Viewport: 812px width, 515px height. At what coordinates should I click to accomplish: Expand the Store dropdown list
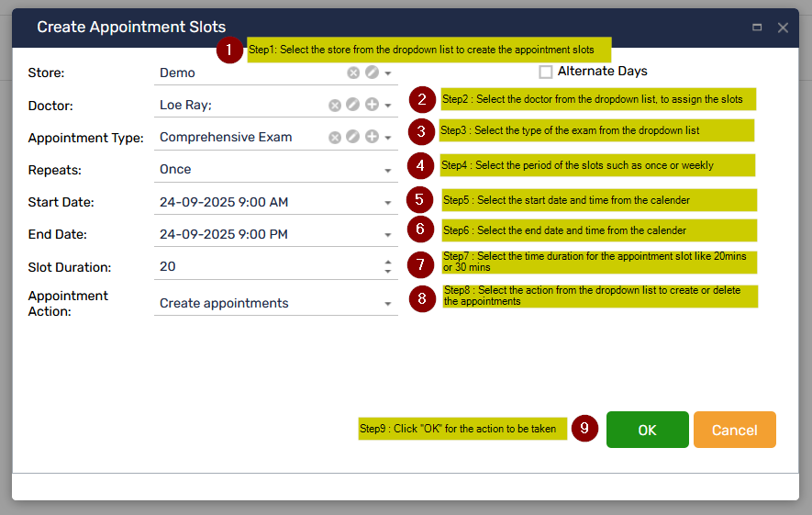[388, 73]
